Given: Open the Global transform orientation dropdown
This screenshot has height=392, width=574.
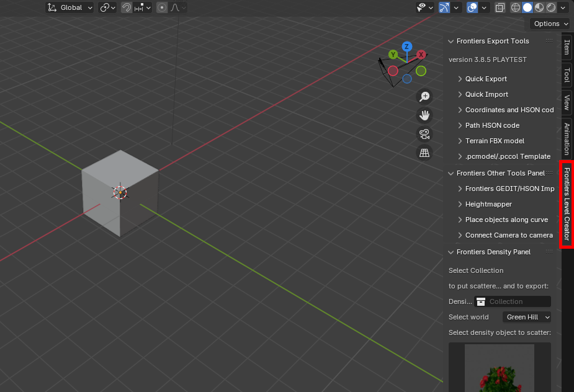Looking at the screenshot, I should click(70, 7).
